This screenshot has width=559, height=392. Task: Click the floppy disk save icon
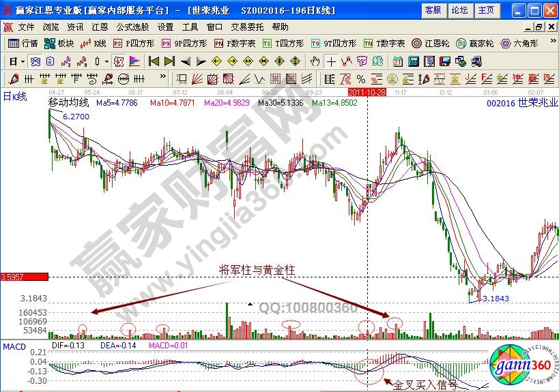444,61
